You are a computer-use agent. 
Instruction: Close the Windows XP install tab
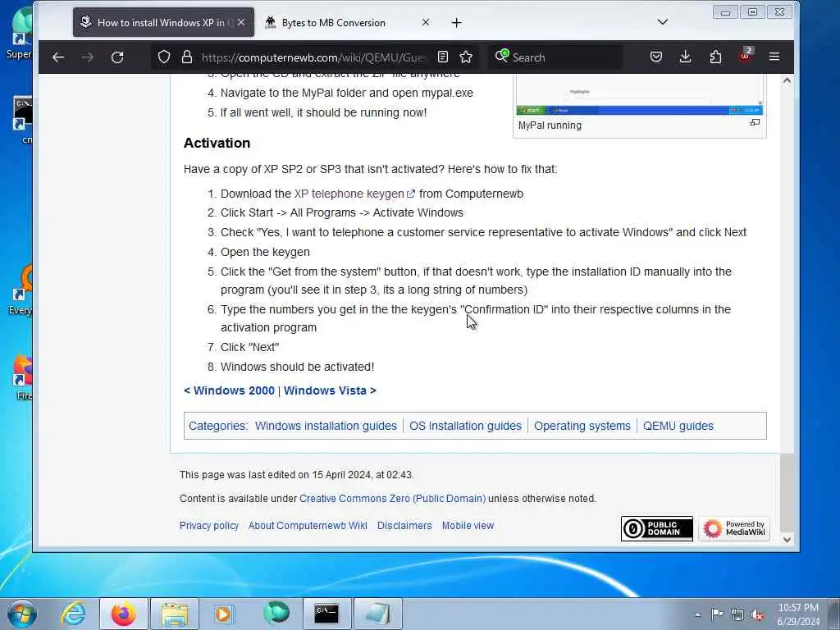pos(241,22)
